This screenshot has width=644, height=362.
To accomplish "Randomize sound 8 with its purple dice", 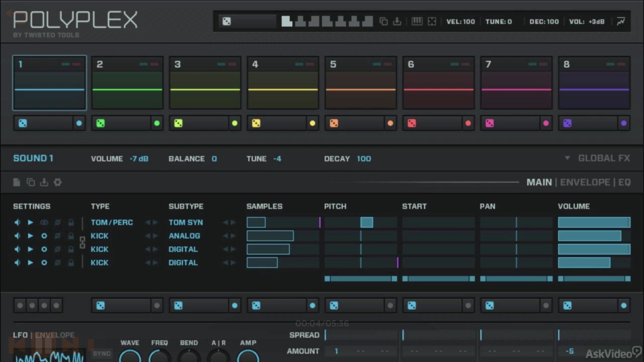I will pyautogui.click(x=568, y=123).
